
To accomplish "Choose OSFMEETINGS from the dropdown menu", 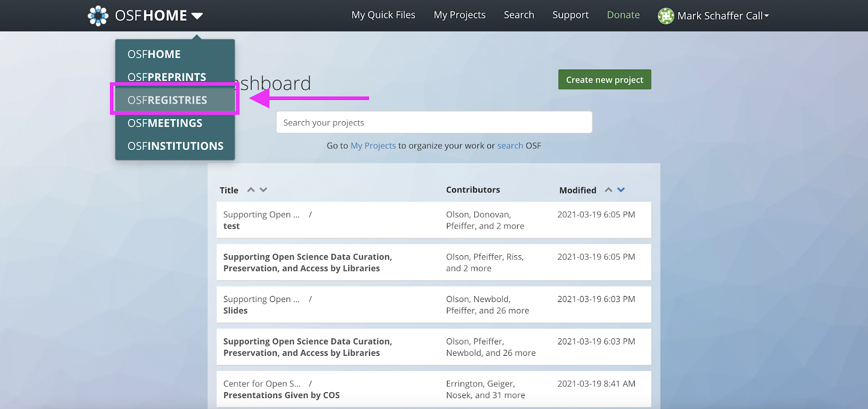I will 165,123.
